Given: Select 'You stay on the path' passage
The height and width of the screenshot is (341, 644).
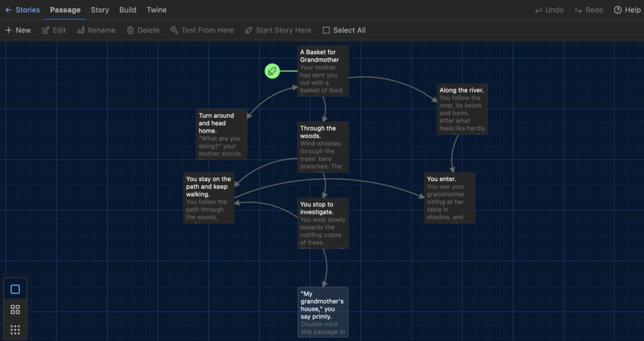Looking at the screenshot, I should (209, 198).
